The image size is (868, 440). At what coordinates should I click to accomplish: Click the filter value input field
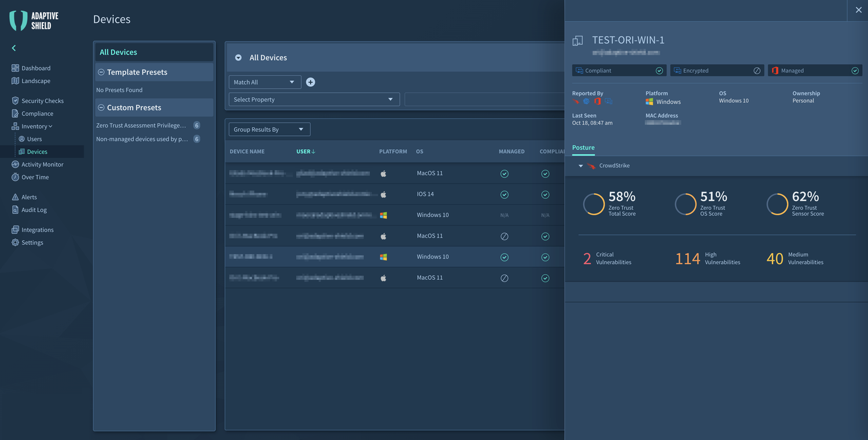[x=484, y=99]
